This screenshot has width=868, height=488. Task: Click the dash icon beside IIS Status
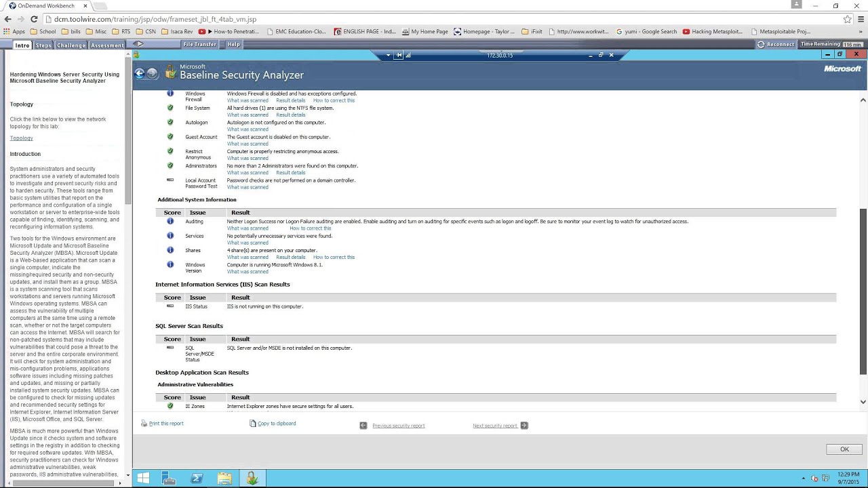(x=170, y=306)
